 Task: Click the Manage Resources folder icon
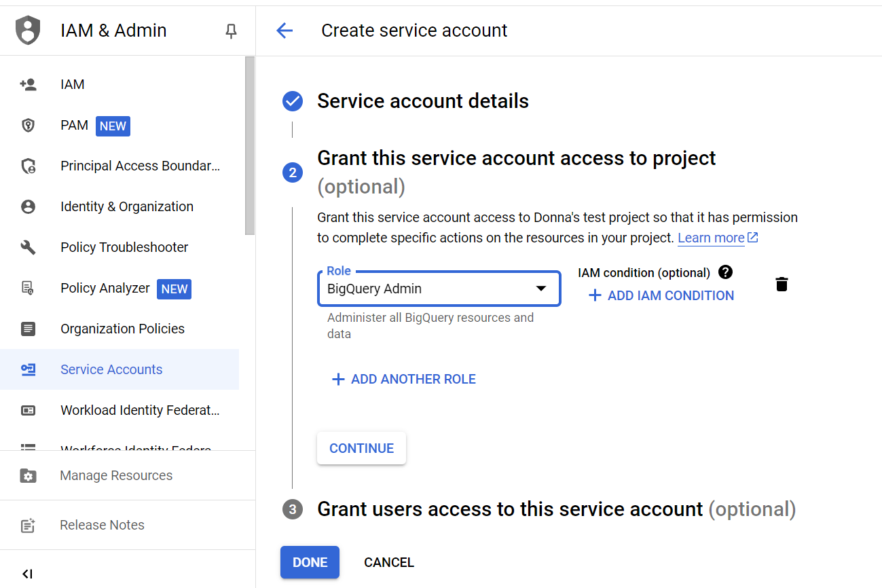pos(28,476)
